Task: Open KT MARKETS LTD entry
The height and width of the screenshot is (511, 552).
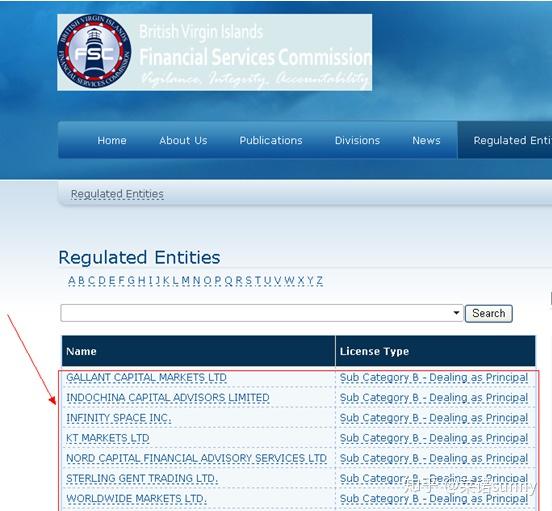Action: [108, 438]
